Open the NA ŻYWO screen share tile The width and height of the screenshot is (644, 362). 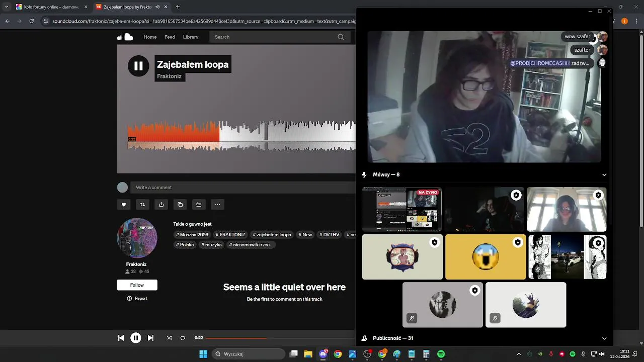tap(402, 210)
